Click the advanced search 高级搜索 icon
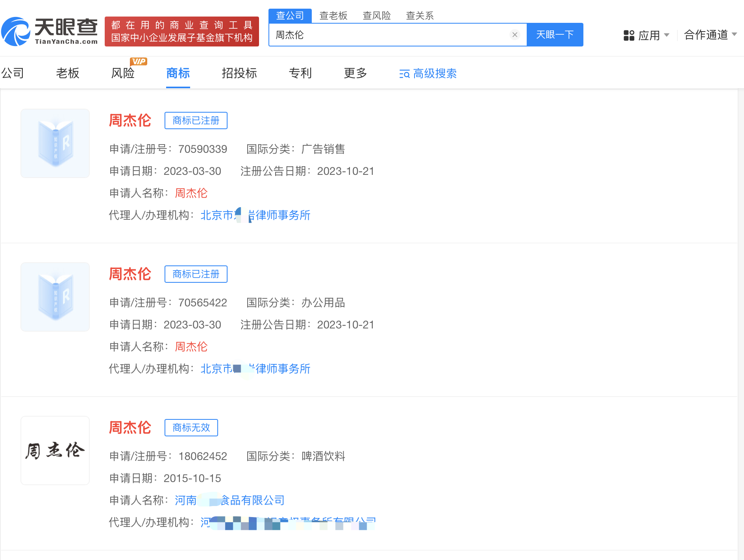Screen dimensions: 744x560 404,74
